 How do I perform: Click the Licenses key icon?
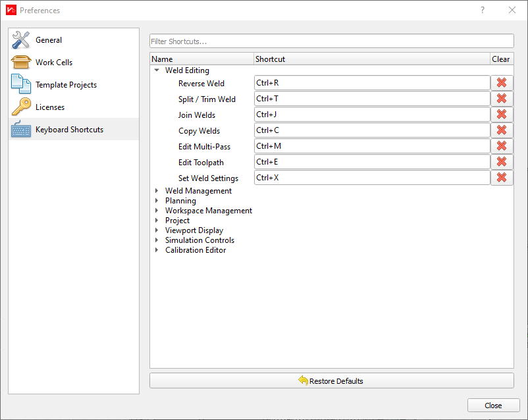[x=21, y=107]
